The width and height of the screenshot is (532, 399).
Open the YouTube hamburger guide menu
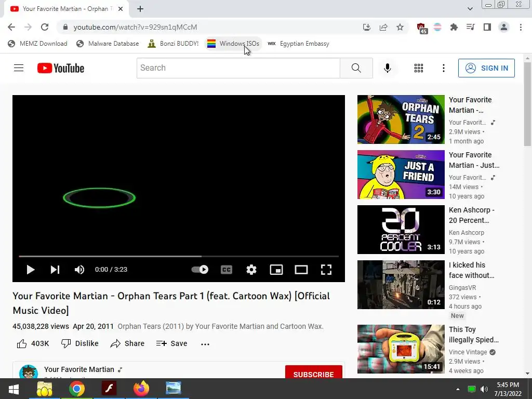pyautogui.click(x=19, y=68)
